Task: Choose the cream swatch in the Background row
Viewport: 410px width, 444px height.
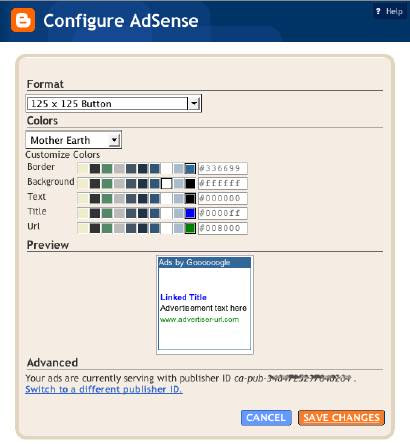Action: (83, 183)
